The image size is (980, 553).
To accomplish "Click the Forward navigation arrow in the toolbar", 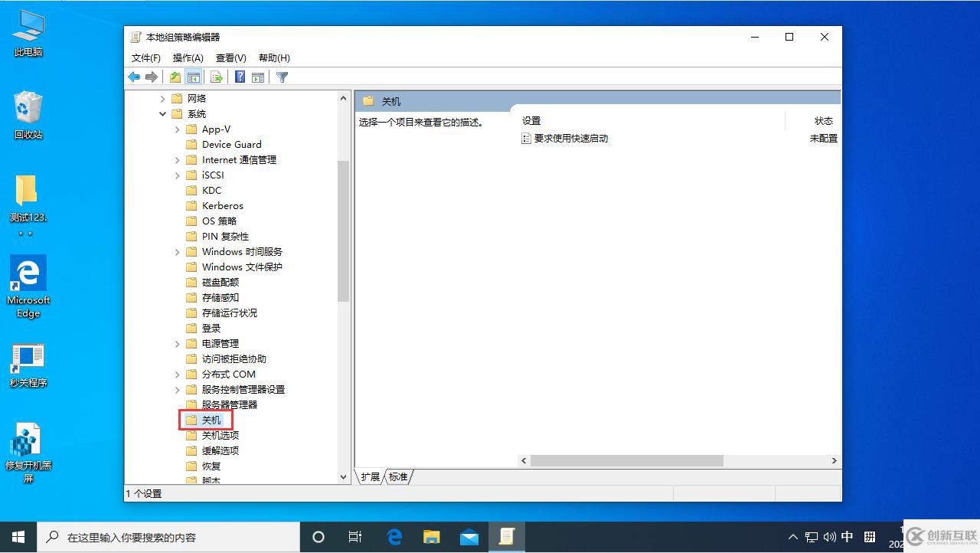I will 152,77.
